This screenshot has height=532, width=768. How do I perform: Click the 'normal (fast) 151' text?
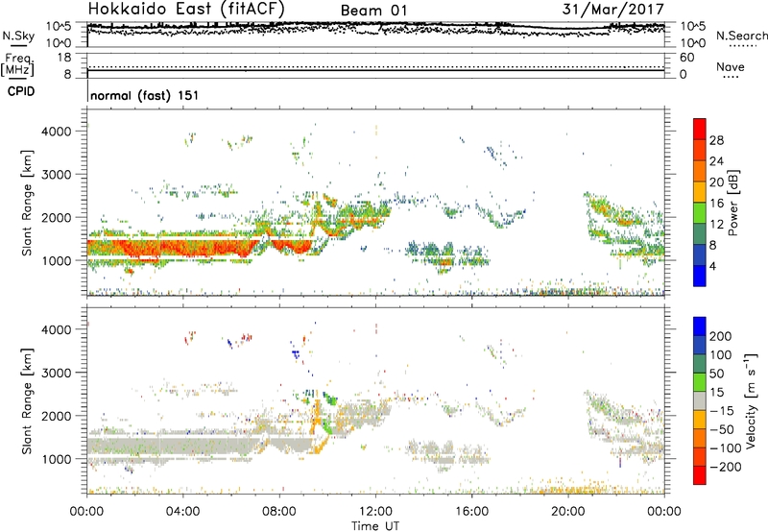pyautogui.click(x=145, y=95)
